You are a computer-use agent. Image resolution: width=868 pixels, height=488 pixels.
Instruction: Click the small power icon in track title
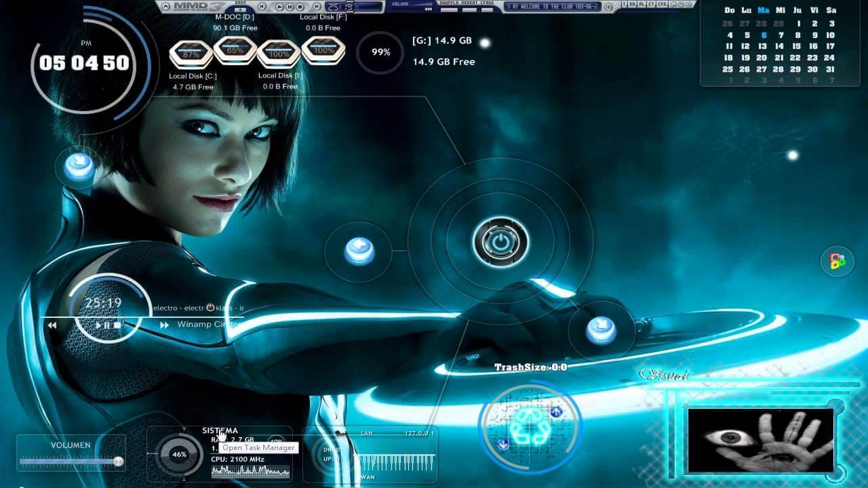210,308
